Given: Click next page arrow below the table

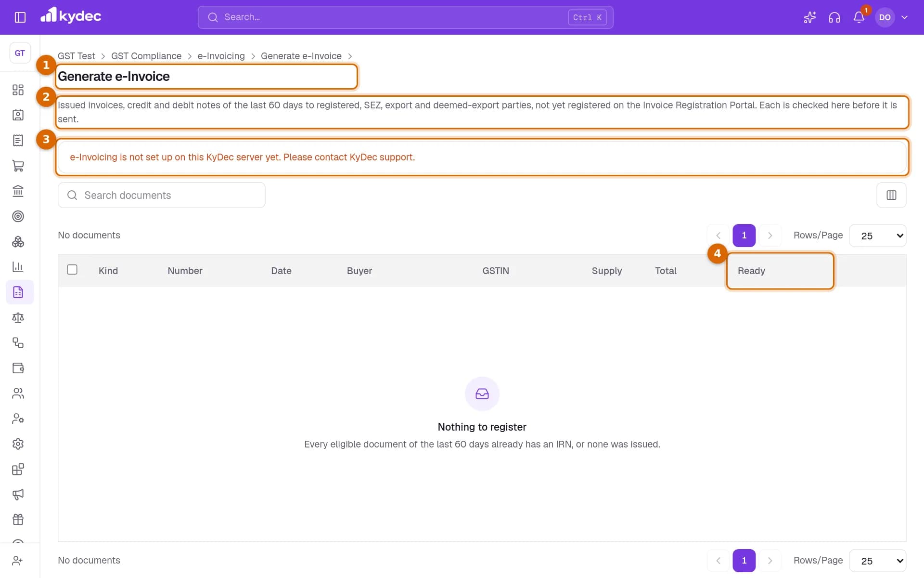Looking at the screenshot, I should click(770, 561).
